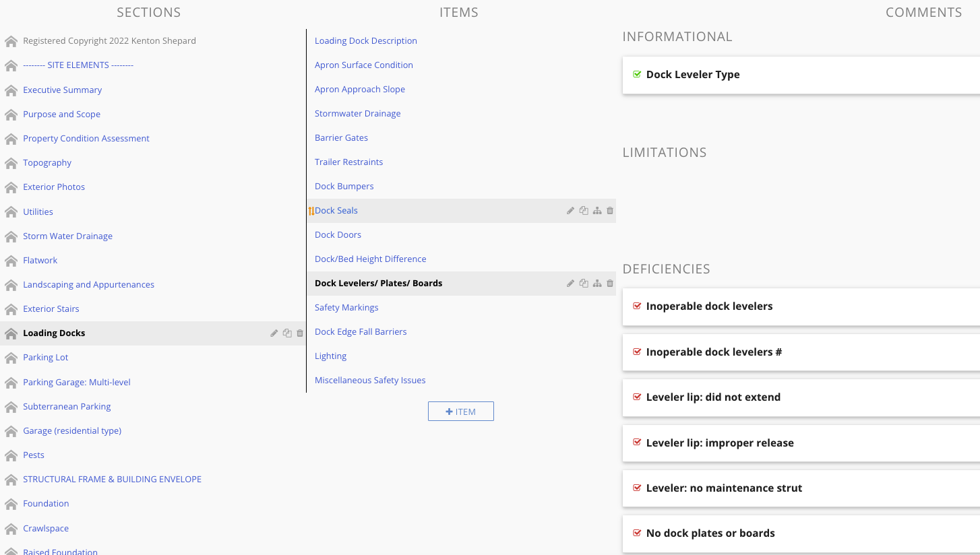Image resolution: width=980 pixels, height=555 pixels.
Task: Click house icon next to Flatwork
Action: [x=11, y=261]
